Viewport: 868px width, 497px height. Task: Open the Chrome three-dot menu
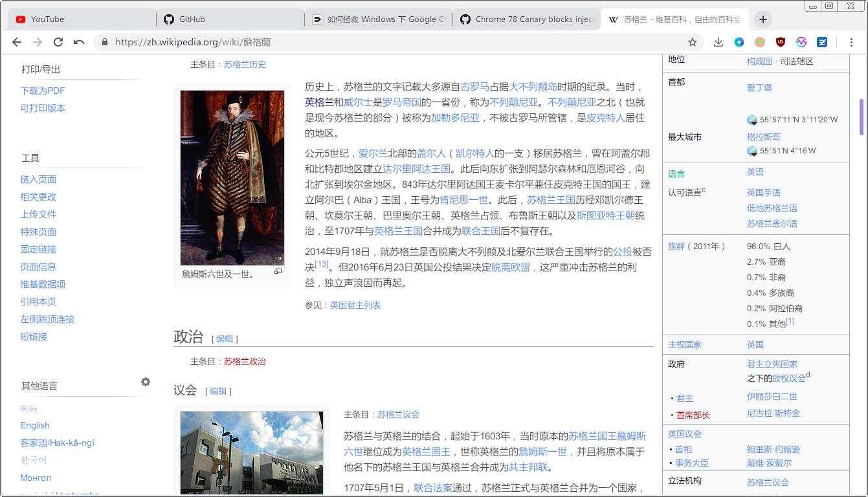(851, 42)
